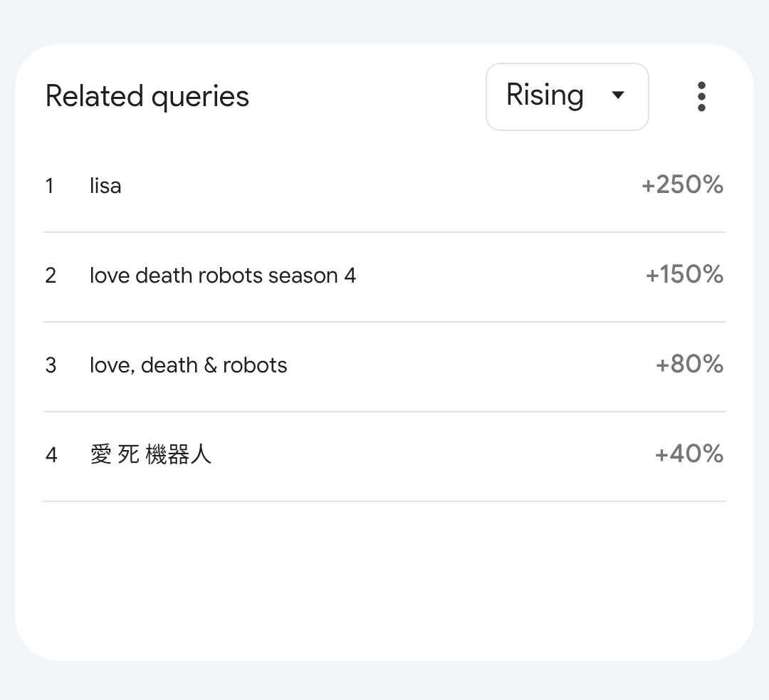
Task: Click rank number 4 in the list
Action: point(51,454)
